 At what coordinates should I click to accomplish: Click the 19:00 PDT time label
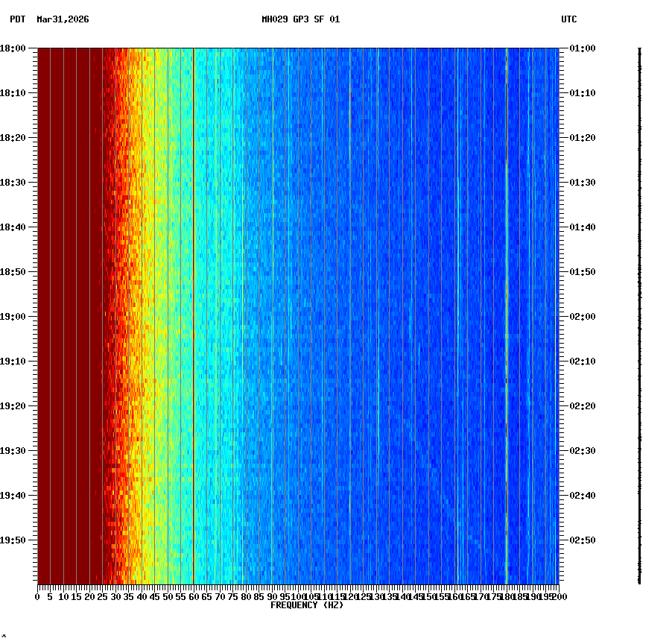click(15, 316)
